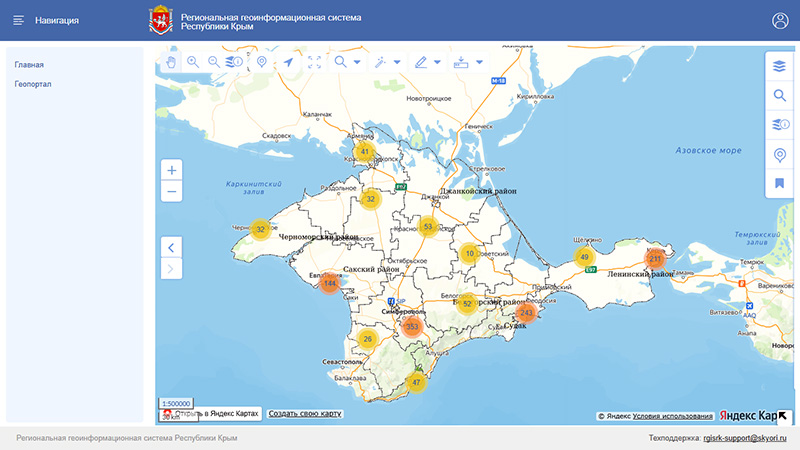Image resolution: width=800 pixels, height=450 pixels.
Task: Click the 243 cluster near Судак
Action: pyautogui.click(x=526, y=313)
